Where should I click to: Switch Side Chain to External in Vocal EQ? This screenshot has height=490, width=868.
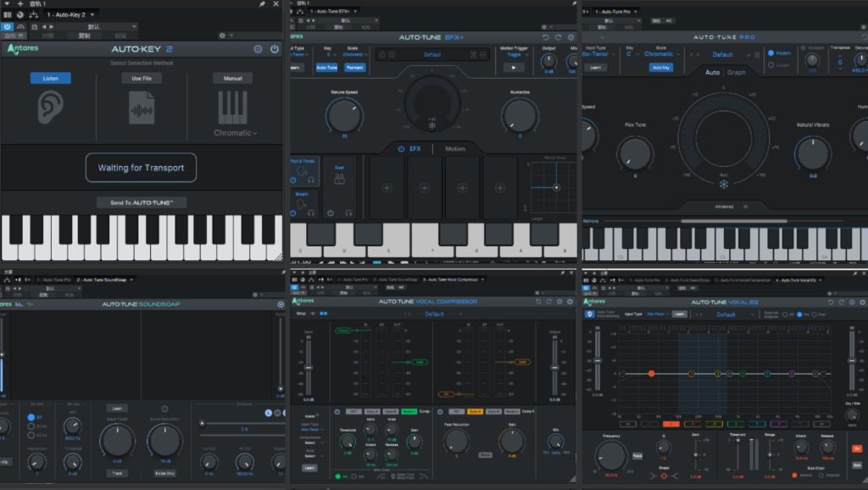coord(821,476)
